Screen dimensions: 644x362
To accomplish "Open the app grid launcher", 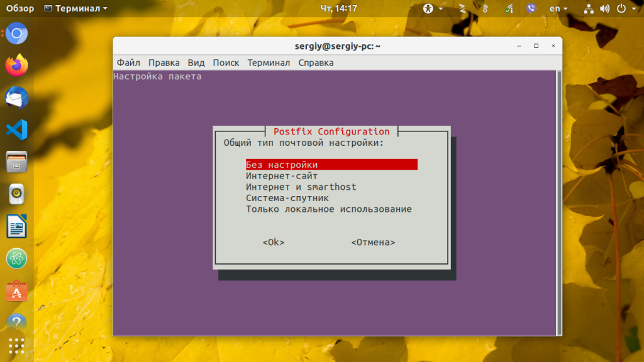I will pyautogui.click(x=16, y=344).
